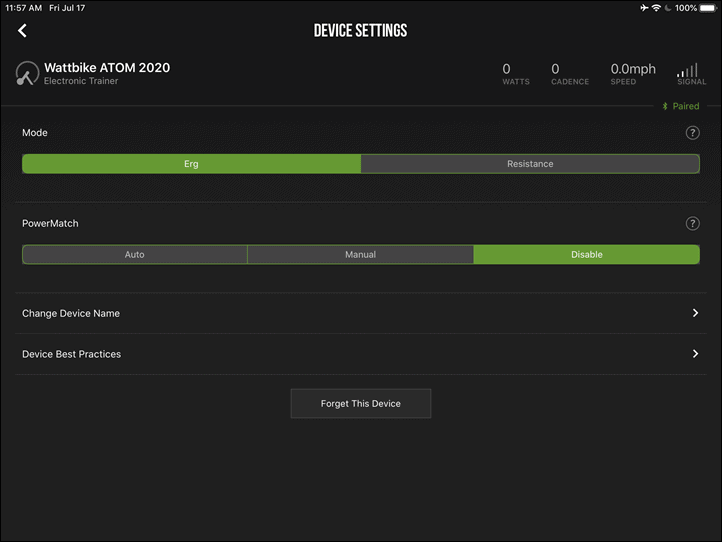Select Disable for PowerMatch
This screenshot has height=542, width=722.
[587, 255]
